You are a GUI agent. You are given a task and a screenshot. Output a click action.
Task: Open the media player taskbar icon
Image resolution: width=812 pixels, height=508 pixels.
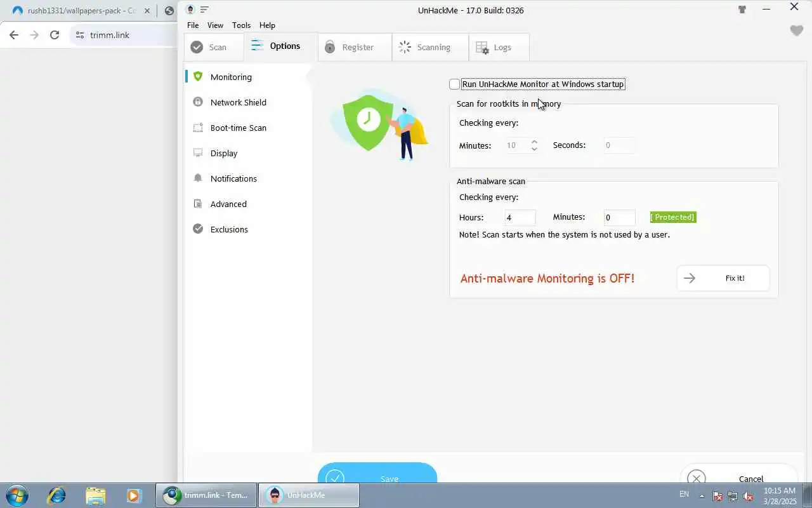[x=133, y=495]
